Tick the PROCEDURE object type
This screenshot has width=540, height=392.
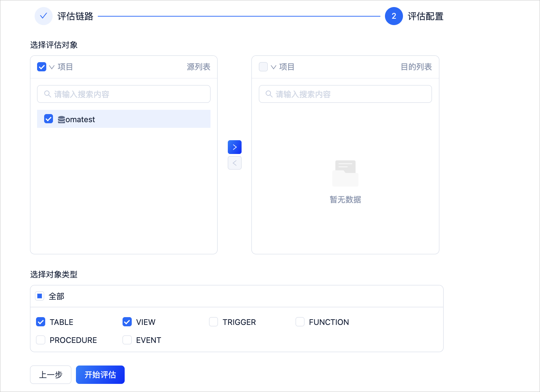[41, 340]
